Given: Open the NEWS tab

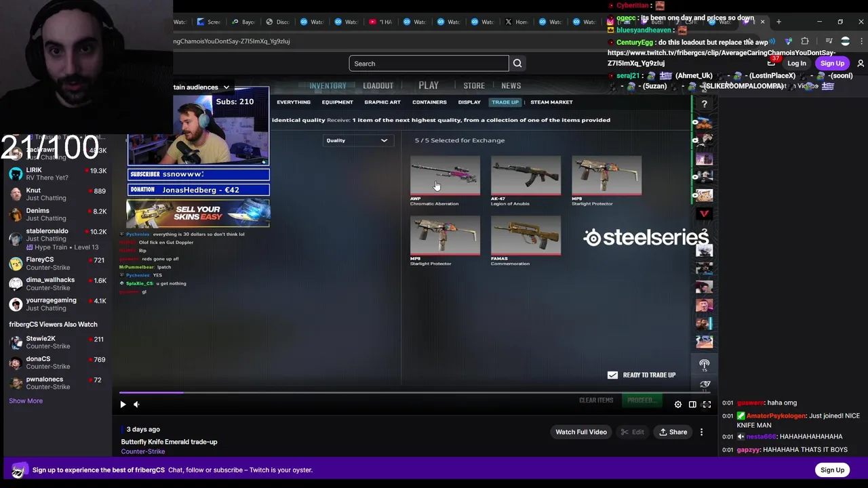Looking at the screenshot, I should tap(511, 86).
